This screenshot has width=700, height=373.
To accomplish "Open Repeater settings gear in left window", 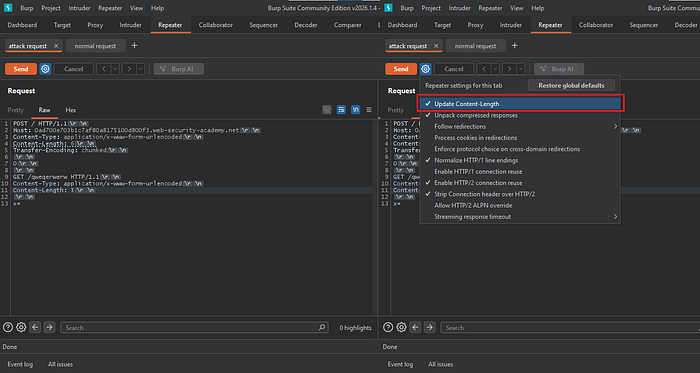I will (x=45, y=69).
